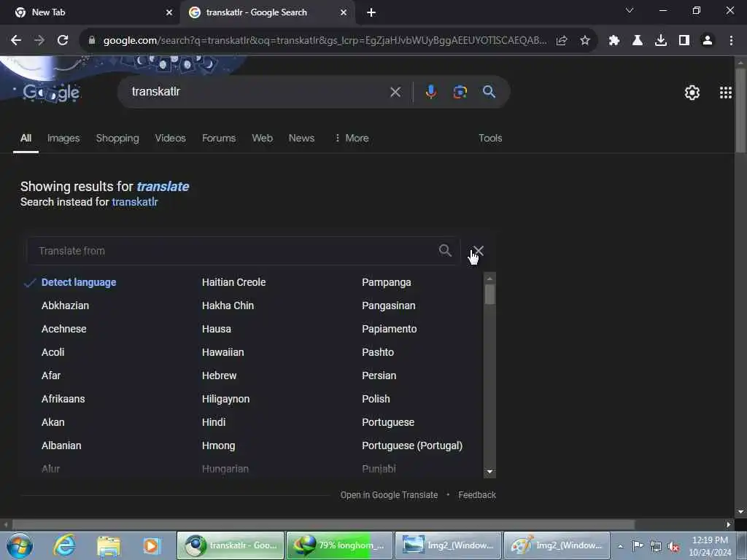
Task: Open Google quick settings gear
Action: pyautogui.click(x=692, y=93)
